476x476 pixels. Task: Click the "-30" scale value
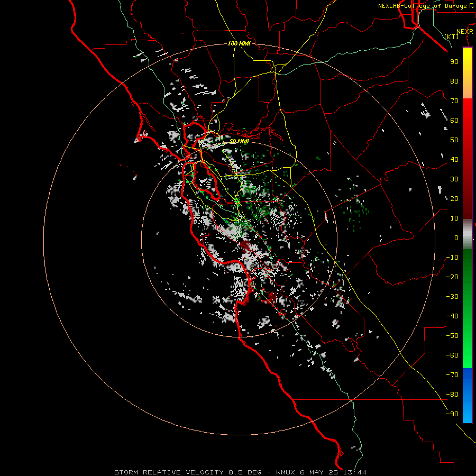(x=452, y=297)
